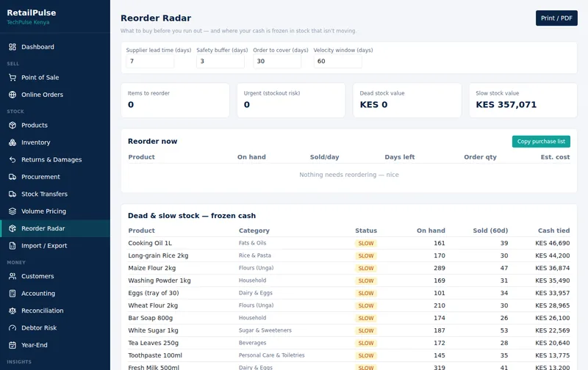588x370 pixels.
Task: Click the Print / PDF button
Action: point(556,18)
